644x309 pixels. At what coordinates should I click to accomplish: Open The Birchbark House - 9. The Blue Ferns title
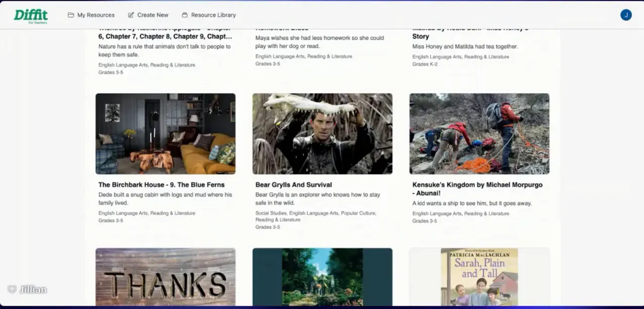162,185
